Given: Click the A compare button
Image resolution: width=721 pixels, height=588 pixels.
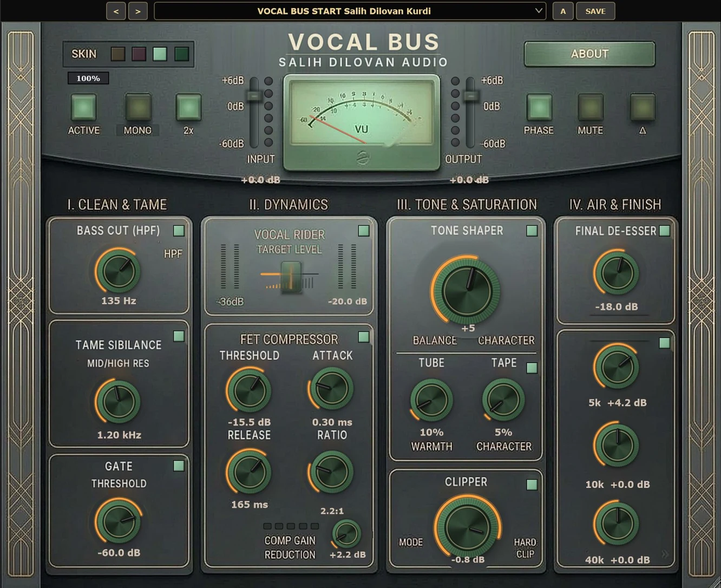Looking at the screenshot, I should click(x=563, y=11).
